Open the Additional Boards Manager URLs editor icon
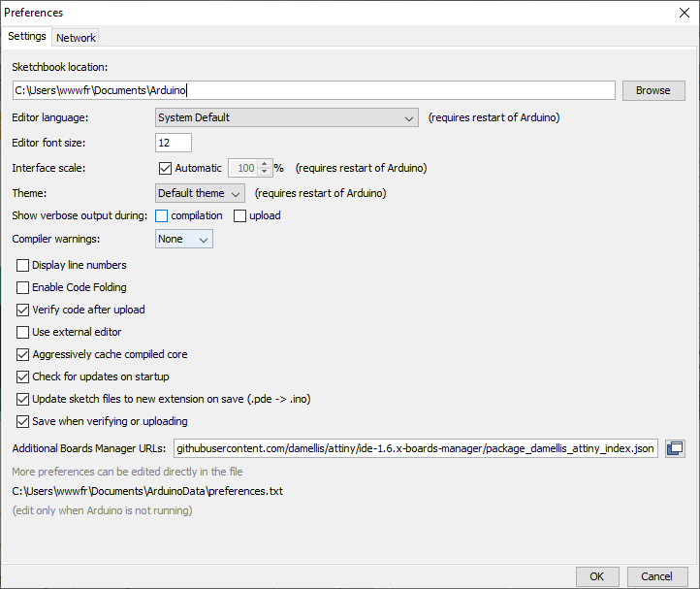 coord(675,448)
